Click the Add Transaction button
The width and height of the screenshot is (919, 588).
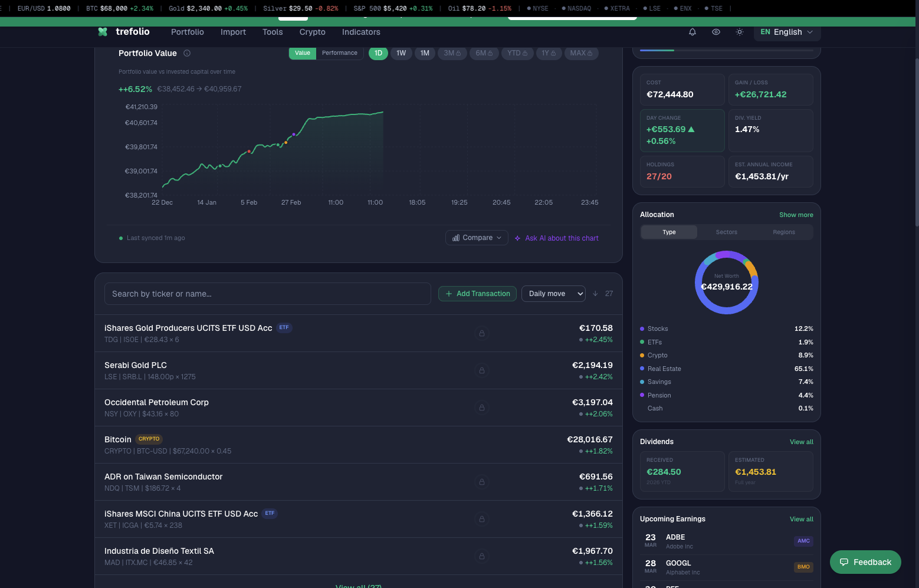click(x=477, y=294)
